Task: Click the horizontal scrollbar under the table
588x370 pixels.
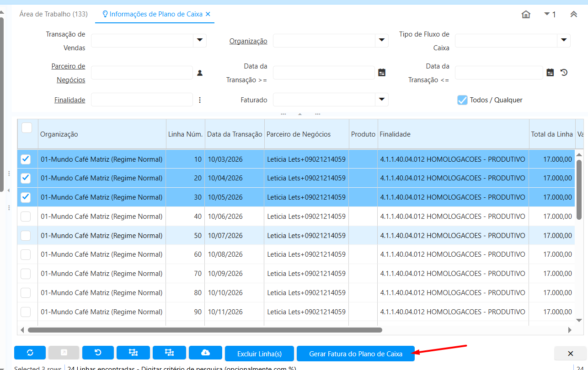Action: (x=204, y=330)
